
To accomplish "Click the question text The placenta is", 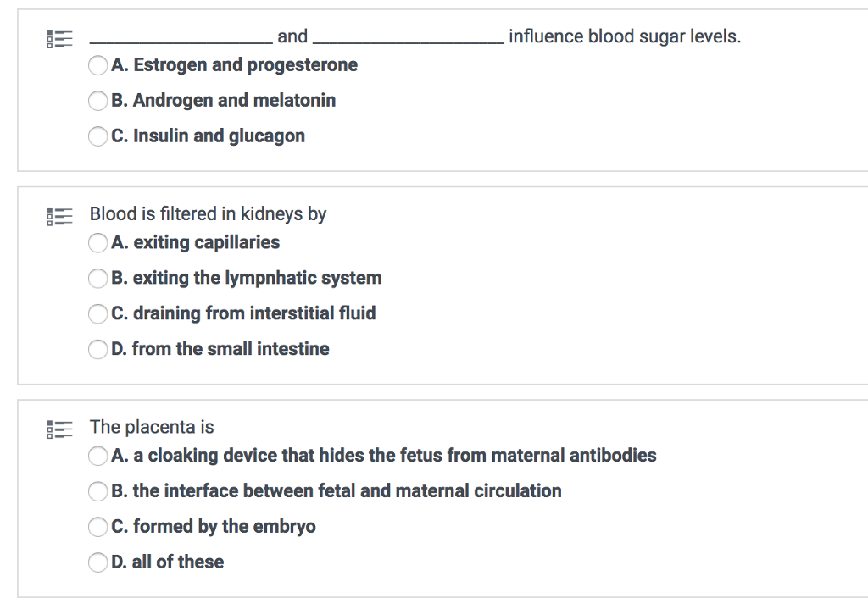I will 152,427.
